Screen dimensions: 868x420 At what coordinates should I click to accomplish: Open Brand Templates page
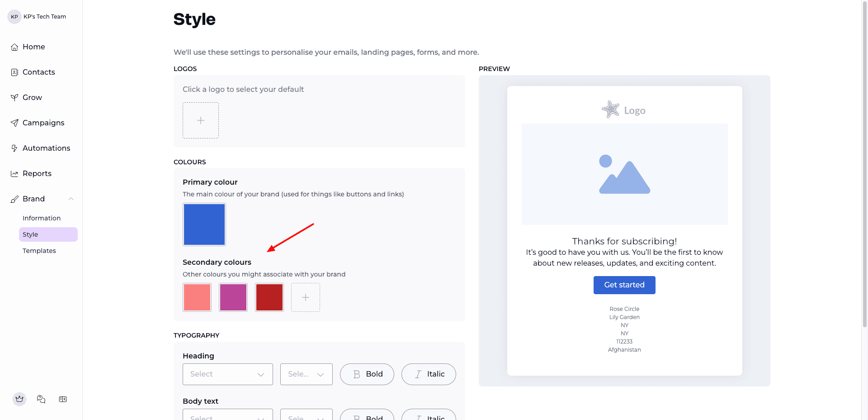39,251
